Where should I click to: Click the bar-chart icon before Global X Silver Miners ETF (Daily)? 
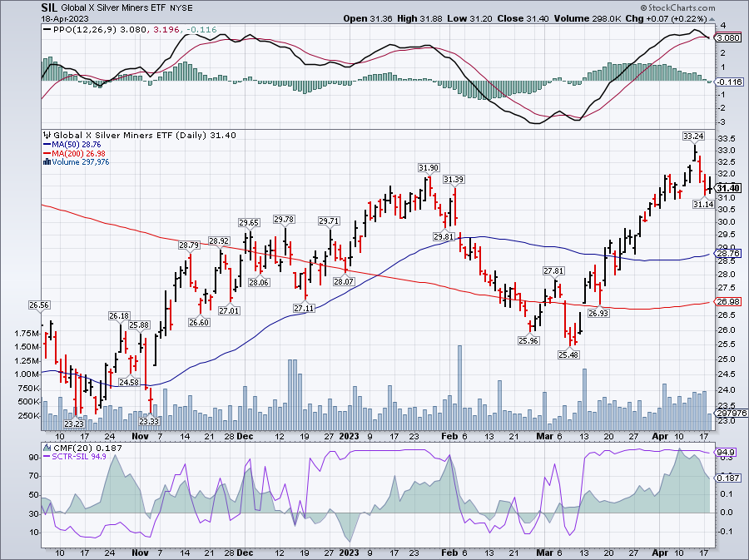(47, 135)
